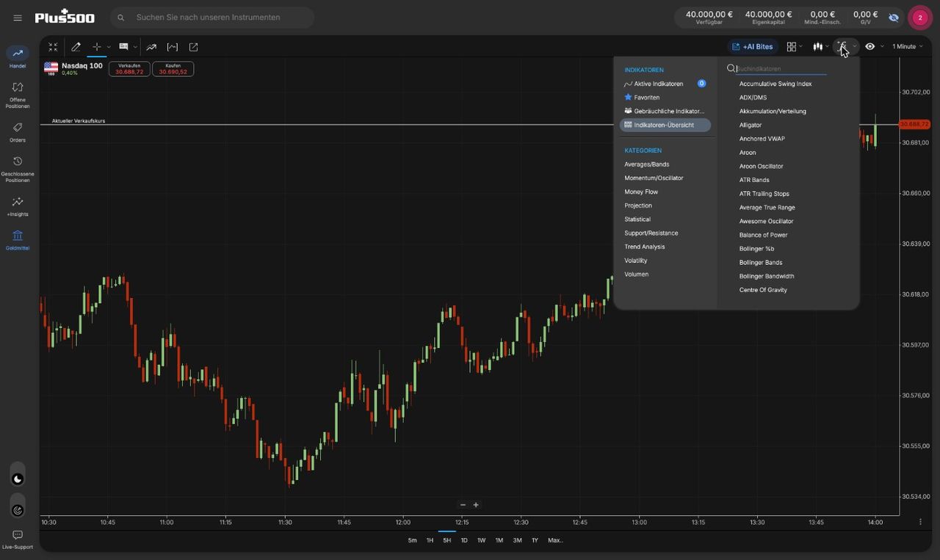Select the 1D time range tab
This screenshot has height=560, width=940.
[464, 540]
